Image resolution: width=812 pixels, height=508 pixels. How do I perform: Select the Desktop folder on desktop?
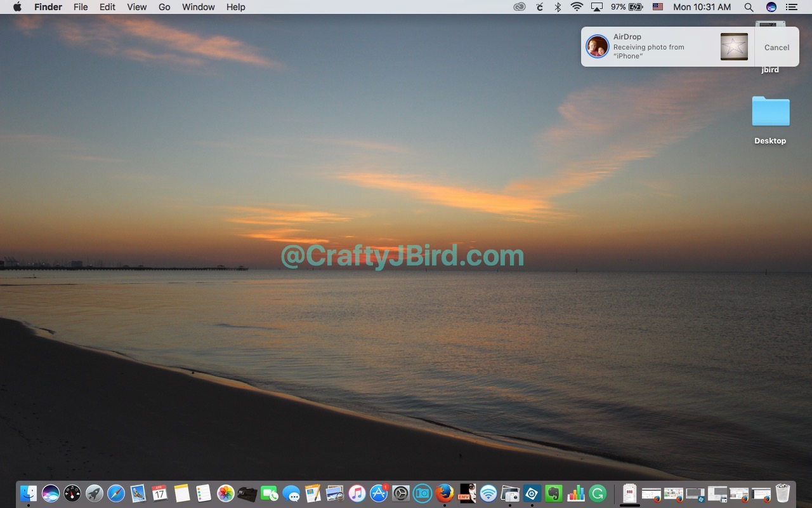[770, 113]
